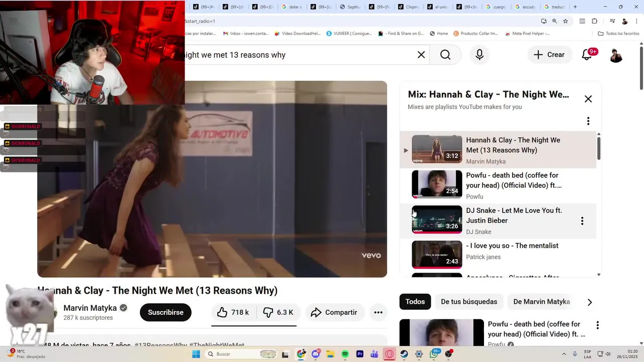Open the browser extensions puzzle icon
The width and height of the screenshot is (644, 362).
[x=595, y=21]
